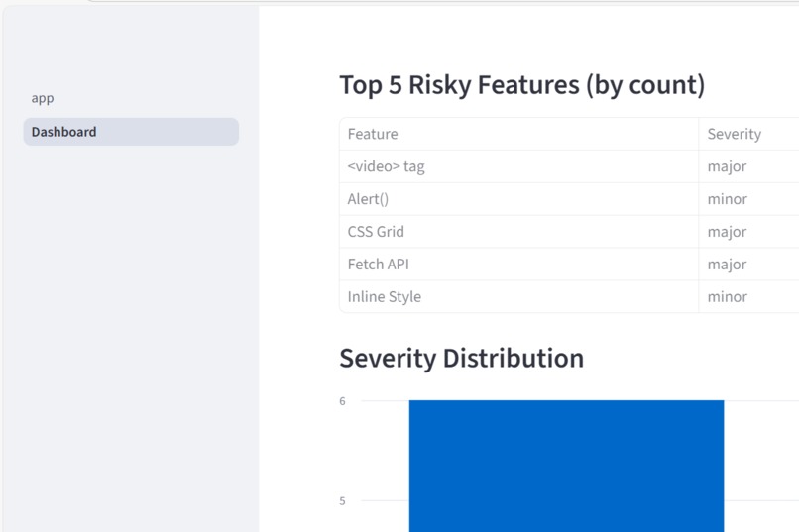Click the major severity cell for <video> tag
Viewport: 799px width, 532px height.
(x=748, y=166)
